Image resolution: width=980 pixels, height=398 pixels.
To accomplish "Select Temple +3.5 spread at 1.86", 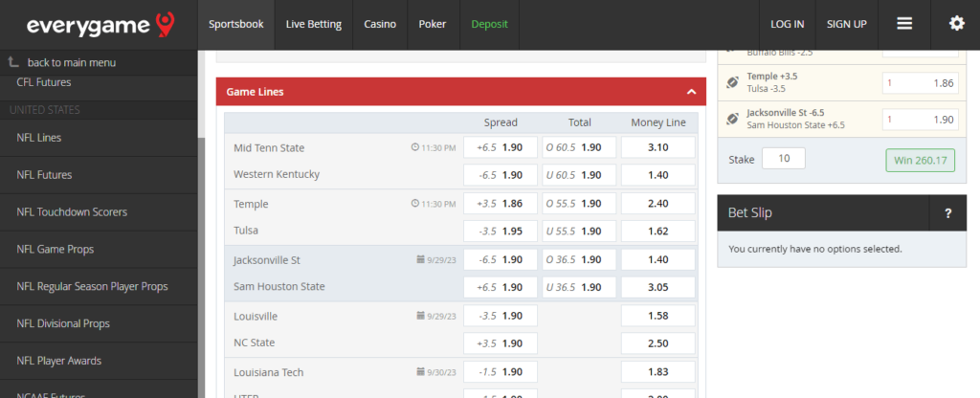I will 500,204.
